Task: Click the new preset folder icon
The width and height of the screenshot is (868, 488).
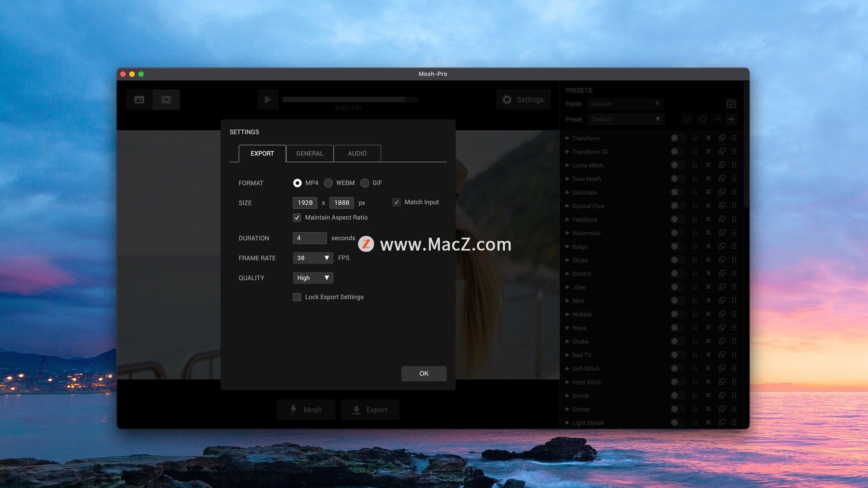Action: [x=731, y=104]
